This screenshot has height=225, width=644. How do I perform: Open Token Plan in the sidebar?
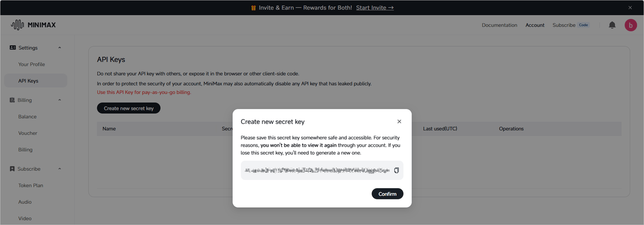(31, 185)
